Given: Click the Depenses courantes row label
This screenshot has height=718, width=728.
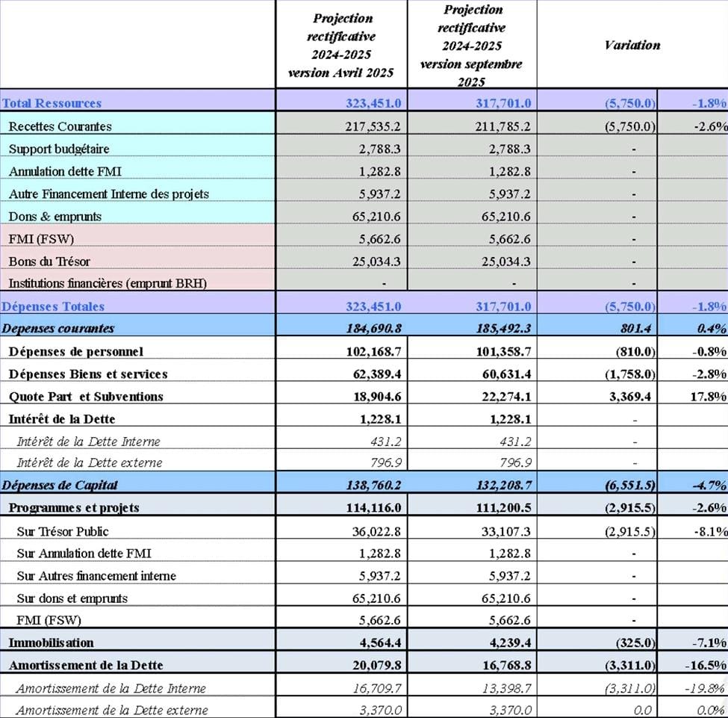Looking at the screenshot, I should 58,329.
